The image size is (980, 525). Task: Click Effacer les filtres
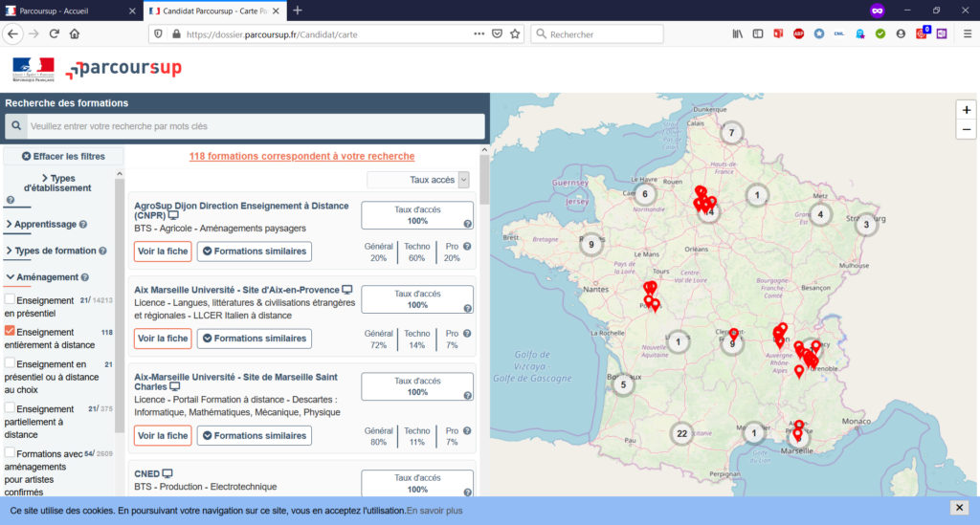(63, 157)
